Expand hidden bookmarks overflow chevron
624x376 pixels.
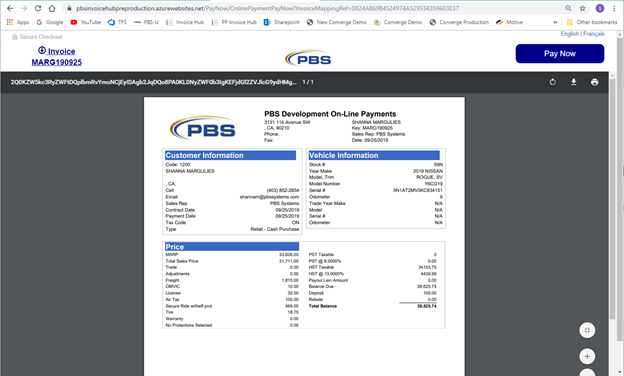click(x=555, y=22)
